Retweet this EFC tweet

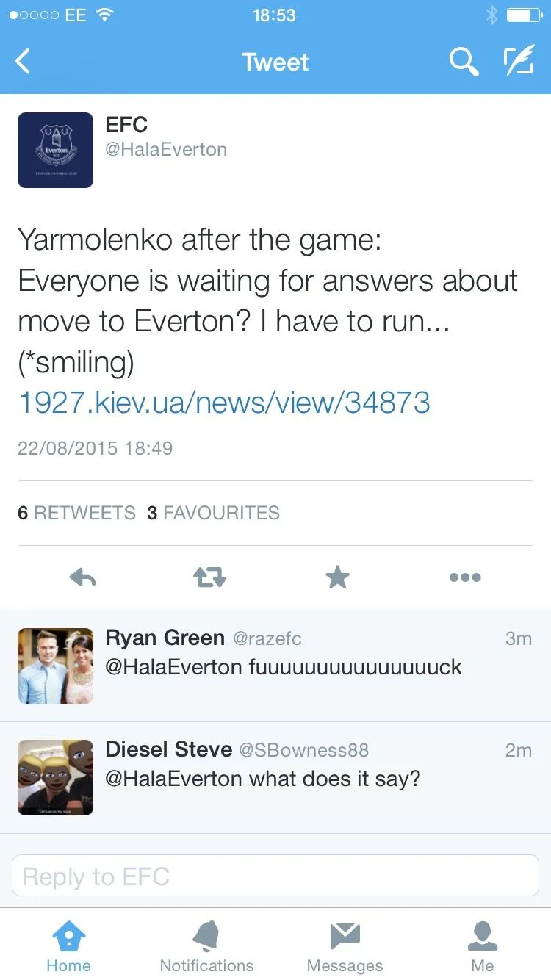(x=210, y=578)
